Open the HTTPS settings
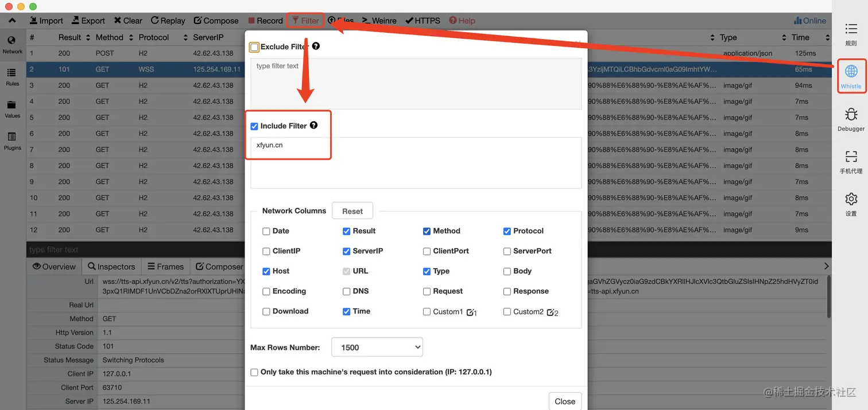The image size is (868, 410). point(423,21)
